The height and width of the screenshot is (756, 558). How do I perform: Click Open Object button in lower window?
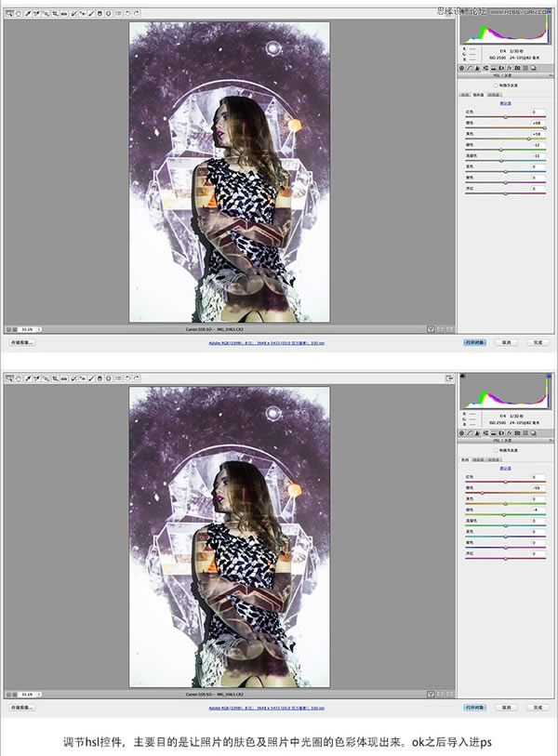(475, 708)
